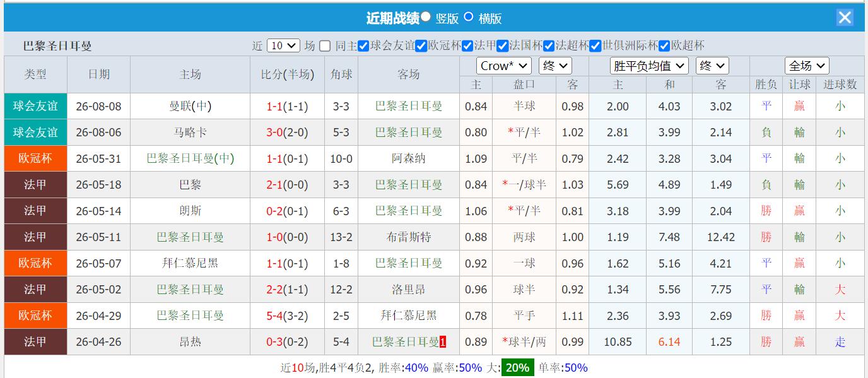Open the 0-3(0-2) score of 昂热 match
868x378 pixels.
(287, 342)
